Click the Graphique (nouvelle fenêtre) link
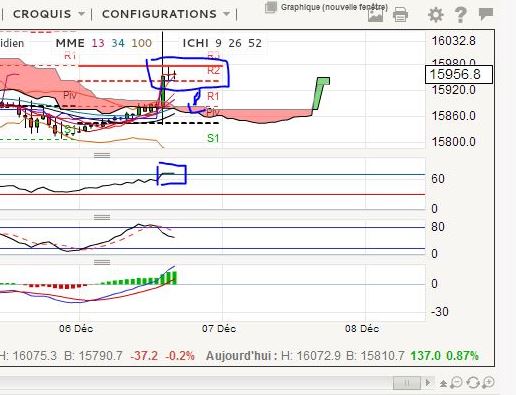The height and width of the screenshot is (395, 516). click(x=334, y=7)
